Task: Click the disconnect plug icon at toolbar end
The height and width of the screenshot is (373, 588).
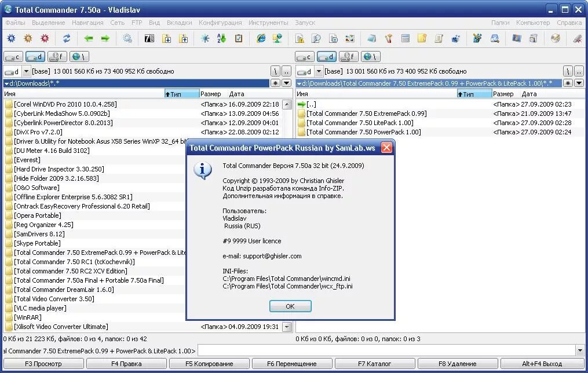Action: point(578,38)
